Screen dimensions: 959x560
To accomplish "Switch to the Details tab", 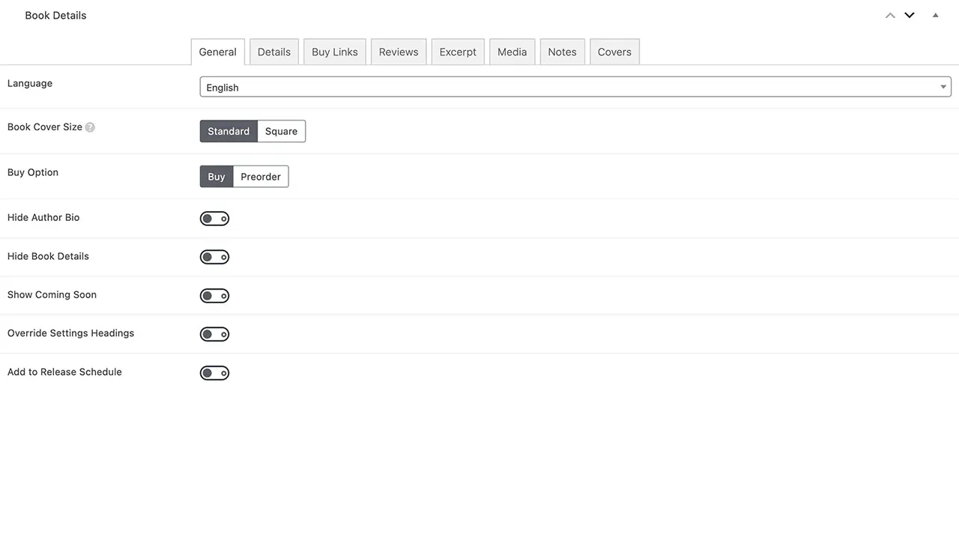I will (273, 52).
